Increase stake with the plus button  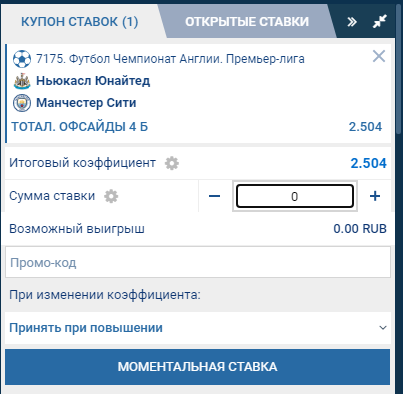point(375,196)
